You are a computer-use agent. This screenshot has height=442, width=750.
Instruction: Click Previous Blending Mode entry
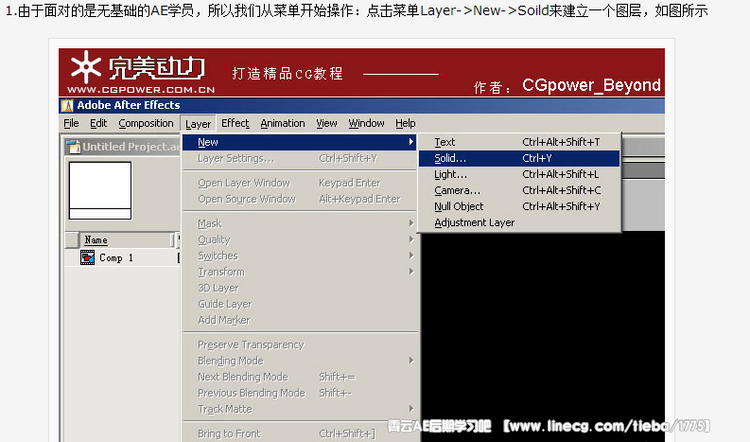point(299,393)
